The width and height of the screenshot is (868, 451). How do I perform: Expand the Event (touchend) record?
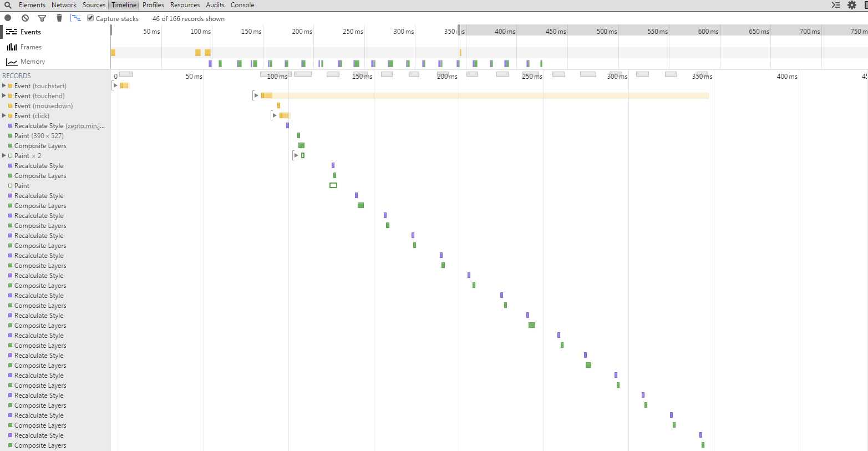coord(4,96)
